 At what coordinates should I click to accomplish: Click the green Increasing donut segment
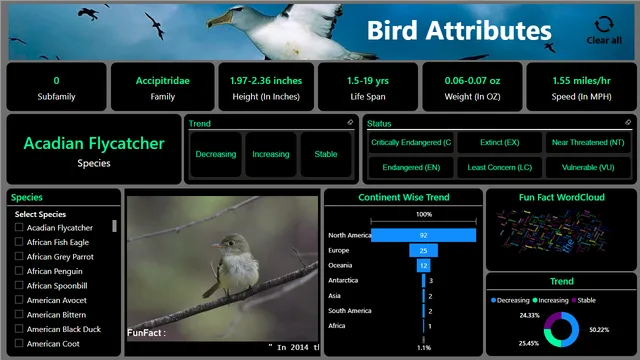click(549, 339)
